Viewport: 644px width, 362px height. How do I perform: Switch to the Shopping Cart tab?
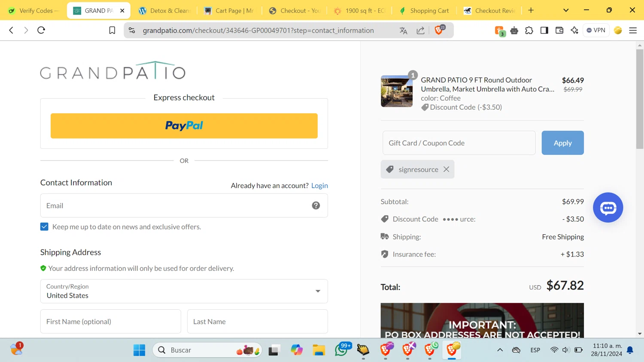pyautogui.click(x=425, y=11)
